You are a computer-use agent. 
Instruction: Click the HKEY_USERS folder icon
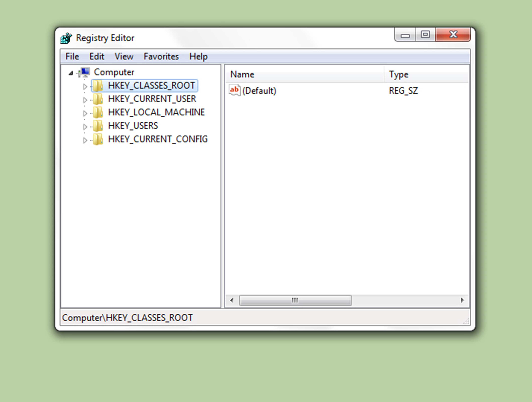(98, 126)
